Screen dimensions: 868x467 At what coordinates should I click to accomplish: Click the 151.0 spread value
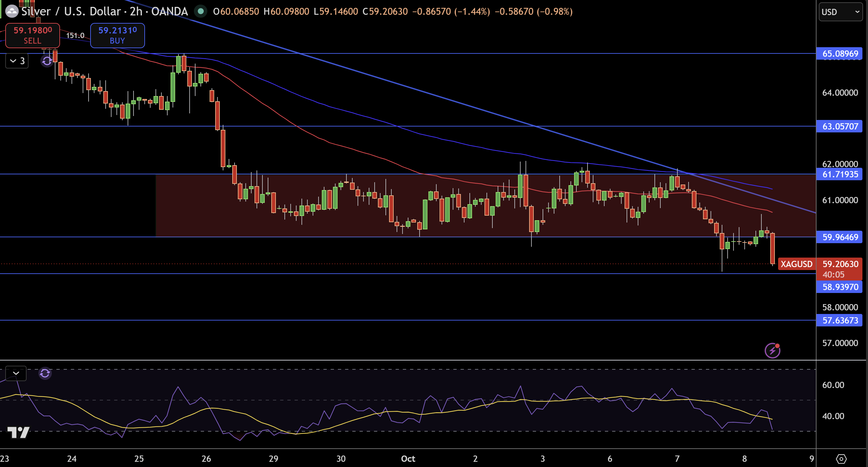pyautogui.click(x=75, y=35)
